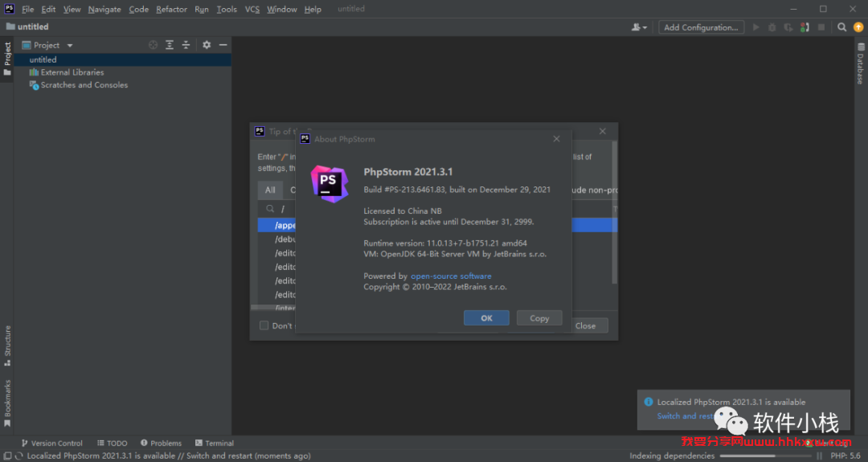The height and width of the screenshot is (462, 868).
Task: Open the Problems tool window
Action: tap(161, 444)
